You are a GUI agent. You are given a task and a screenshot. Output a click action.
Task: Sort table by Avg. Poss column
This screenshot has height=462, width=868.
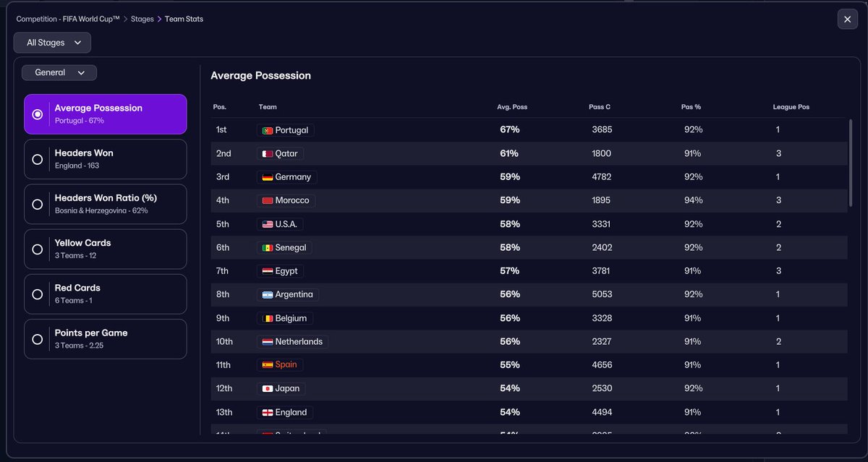(x=512, y=107)
